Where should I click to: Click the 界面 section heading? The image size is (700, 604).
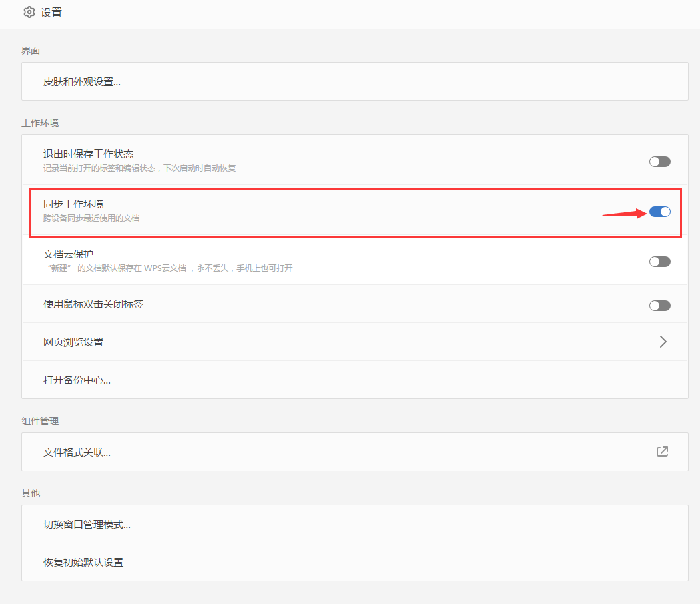31,51
